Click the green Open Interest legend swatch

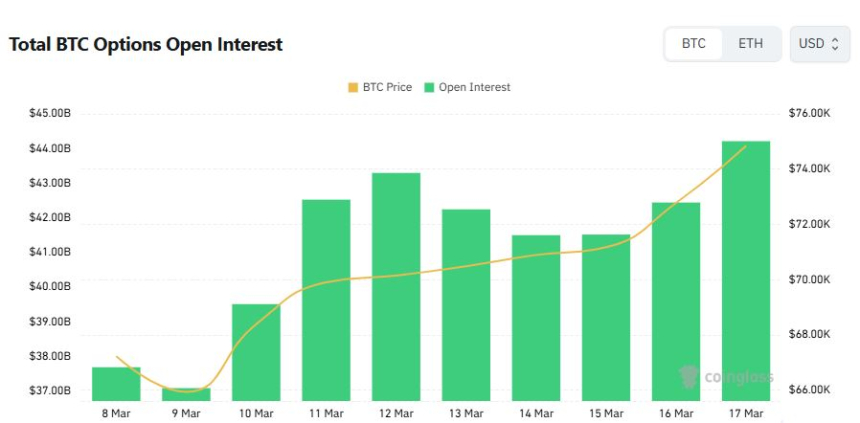tap(429, 87)
